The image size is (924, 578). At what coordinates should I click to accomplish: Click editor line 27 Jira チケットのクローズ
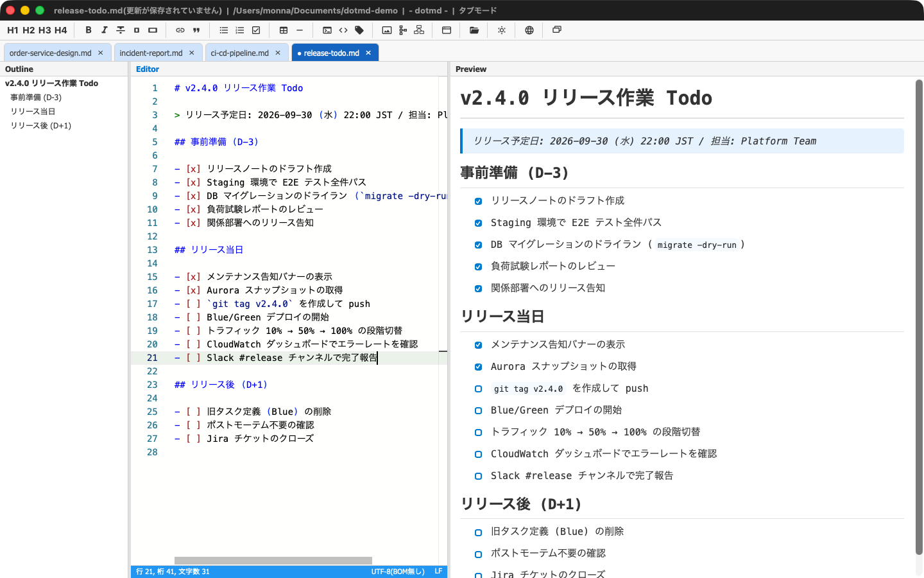click(244, 439)
